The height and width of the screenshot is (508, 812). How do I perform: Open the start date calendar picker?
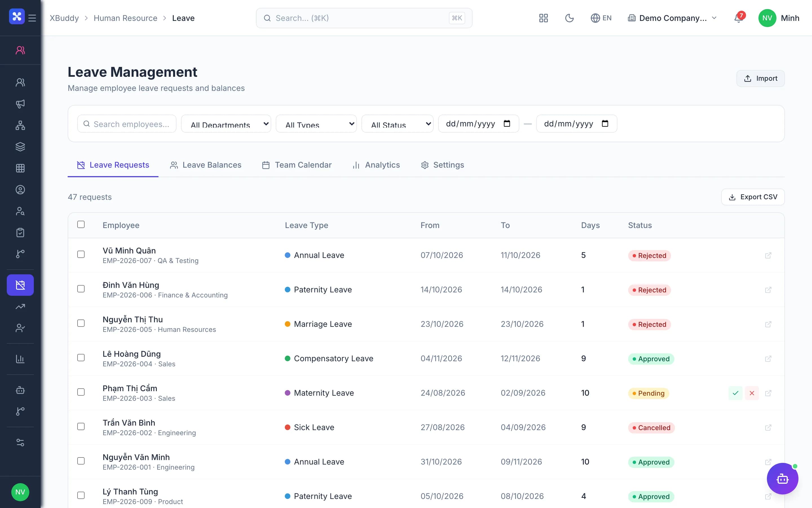click(x=507, y=124)
